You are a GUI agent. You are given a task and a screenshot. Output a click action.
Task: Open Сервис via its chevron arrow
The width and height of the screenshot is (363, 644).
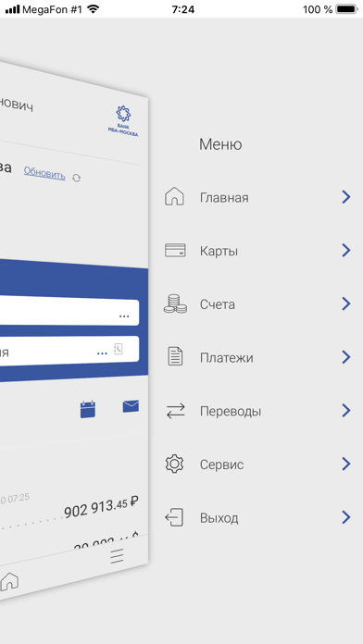point(346,464)
